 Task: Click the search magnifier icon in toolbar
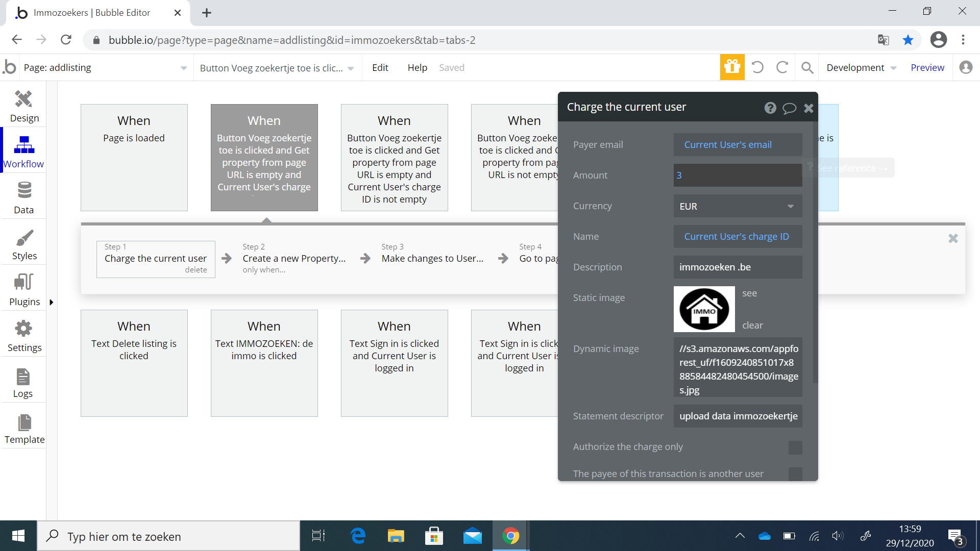[x=807, y=67]
